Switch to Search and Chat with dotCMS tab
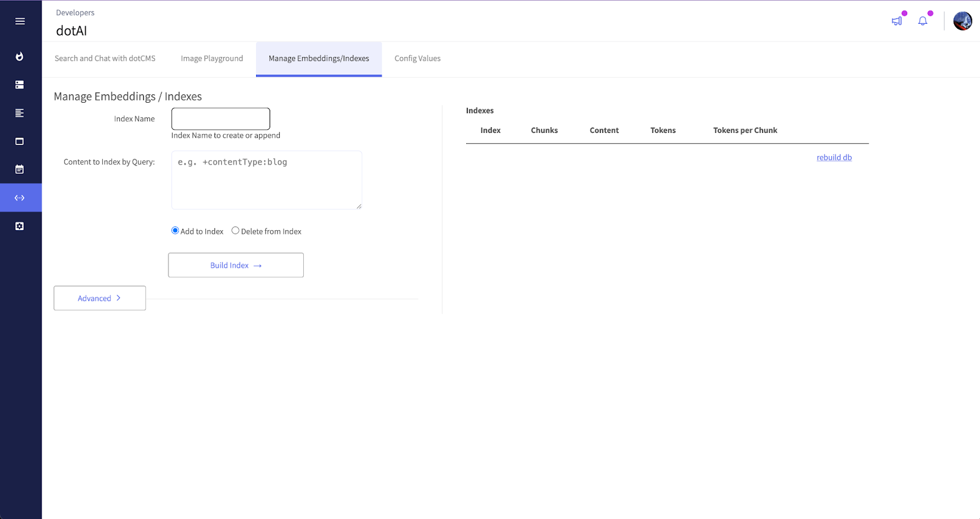 pyautogui.click(x=105, y=59)
